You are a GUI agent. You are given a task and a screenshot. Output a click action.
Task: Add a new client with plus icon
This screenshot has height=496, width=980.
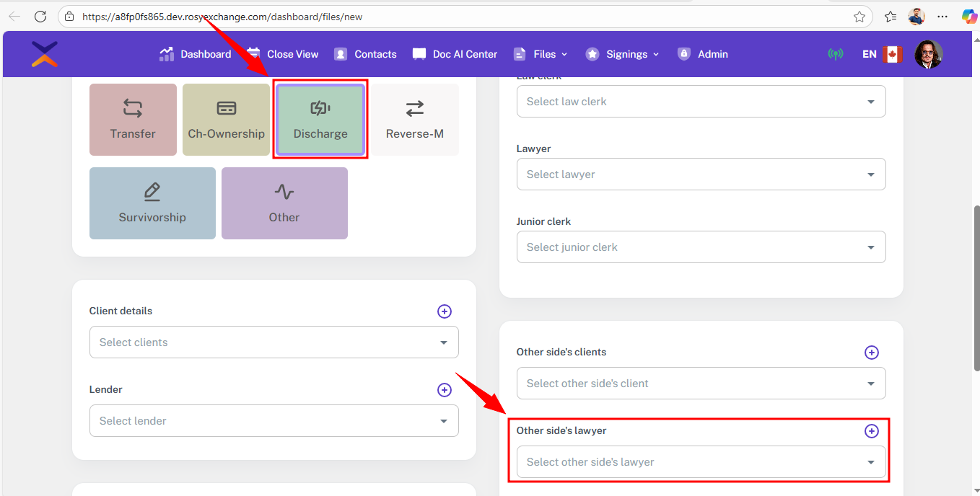(x=445, y=311)
